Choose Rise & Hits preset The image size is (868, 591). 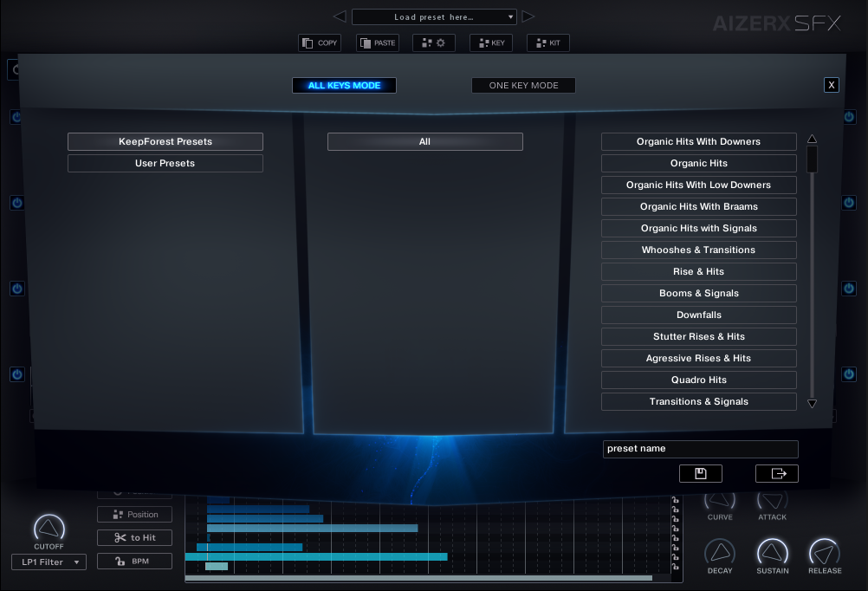tap(698, 271)
